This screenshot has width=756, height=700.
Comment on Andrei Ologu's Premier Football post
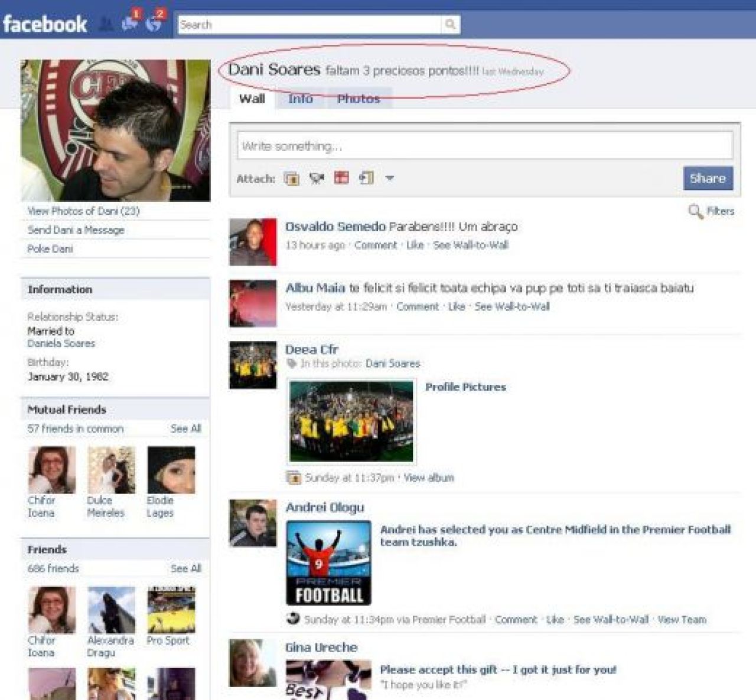[516, 619]
